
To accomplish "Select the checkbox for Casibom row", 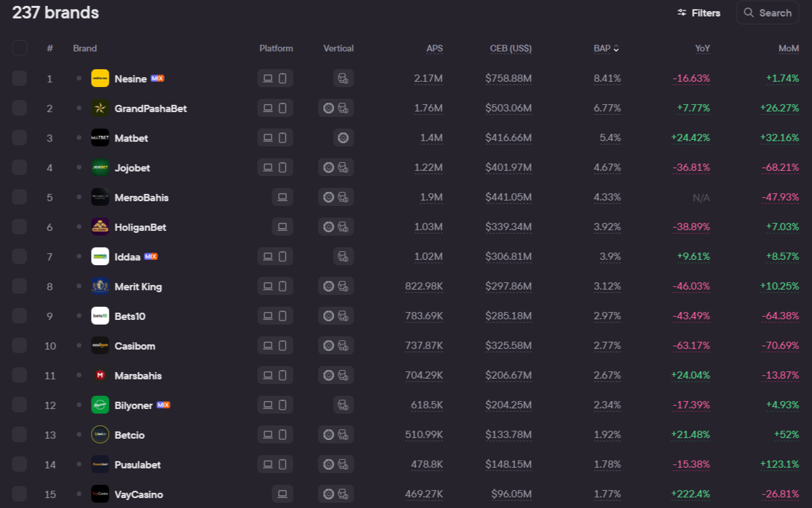I will (20, 346).
